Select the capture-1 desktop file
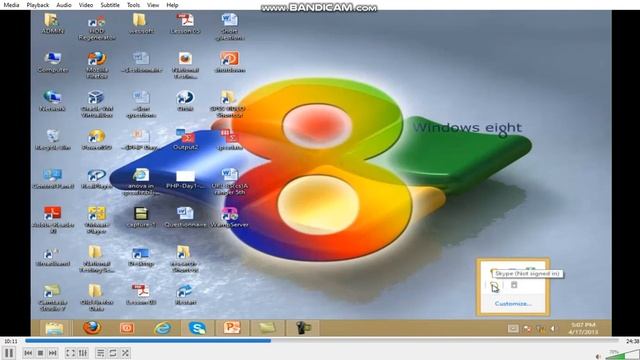Viewport: 640px width, 360px height. pos(141,217)
